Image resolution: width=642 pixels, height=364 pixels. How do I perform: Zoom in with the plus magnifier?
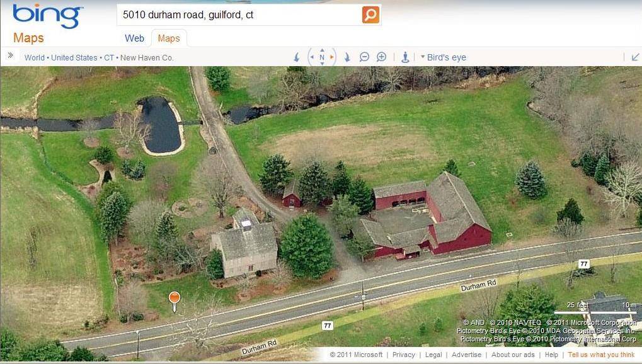381,57
